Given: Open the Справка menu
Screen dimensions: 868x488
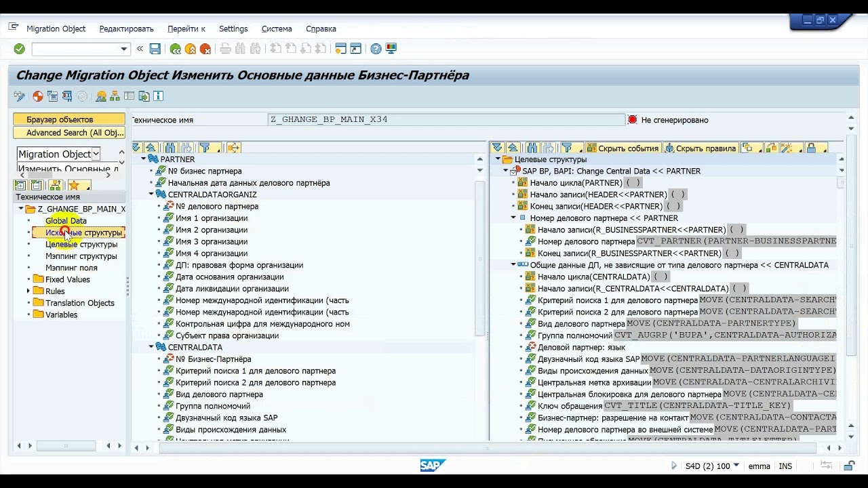Looking at the screenshot, I should click(x=321, y=28).
